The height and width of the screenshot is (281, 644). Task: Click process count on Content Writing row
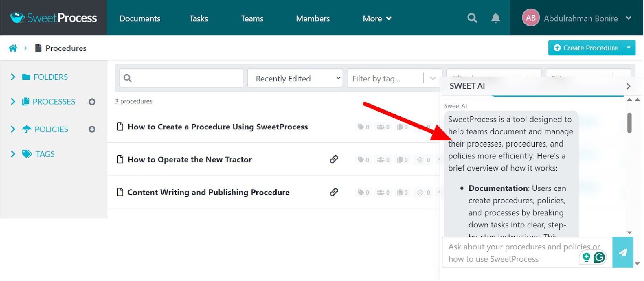pos(402,192)
